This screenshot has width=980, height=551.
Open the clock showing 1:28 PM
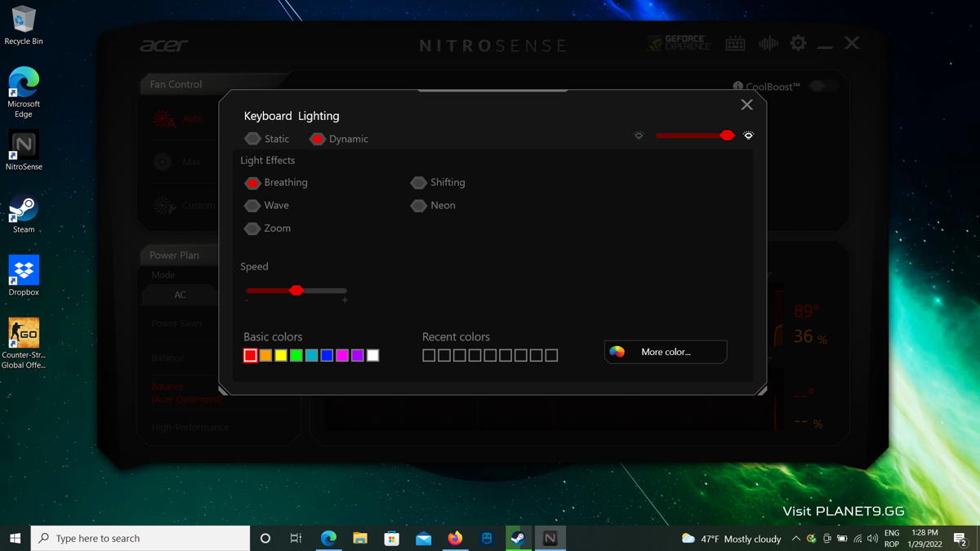tap(925, 539)
